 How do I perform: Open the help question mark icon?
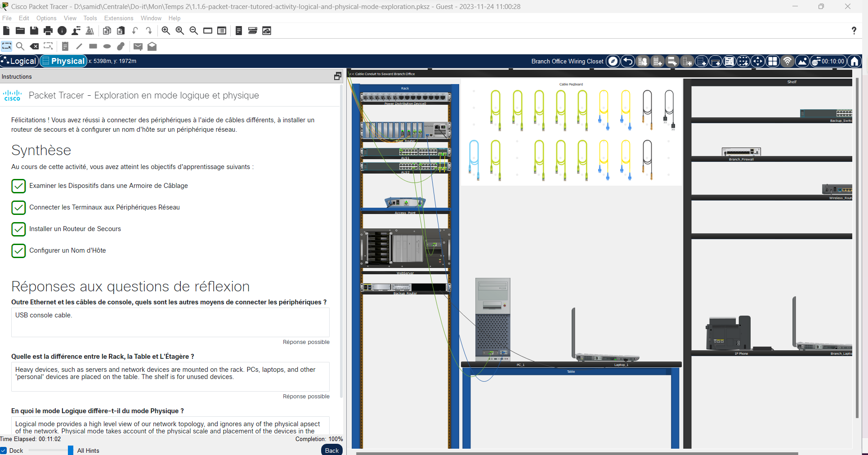(854, 31)
